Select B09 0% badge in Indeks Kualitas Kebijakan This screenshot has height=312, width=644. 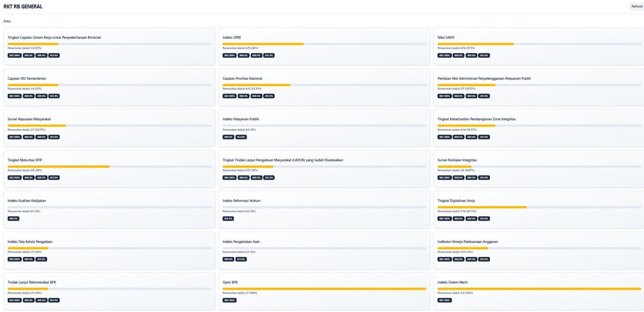tap(13, 219)
